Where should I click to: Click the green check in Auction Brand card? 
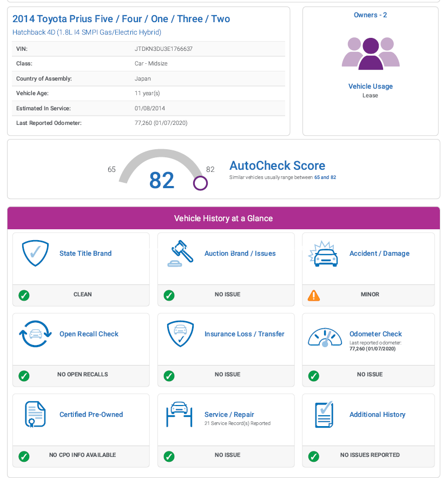point(169,295)
